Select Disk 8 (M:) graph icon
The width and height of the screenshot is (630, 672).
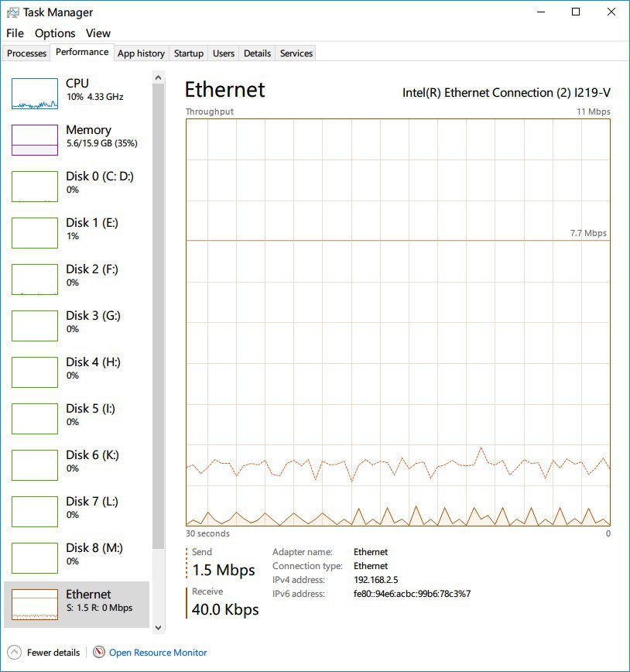(35, 558)
